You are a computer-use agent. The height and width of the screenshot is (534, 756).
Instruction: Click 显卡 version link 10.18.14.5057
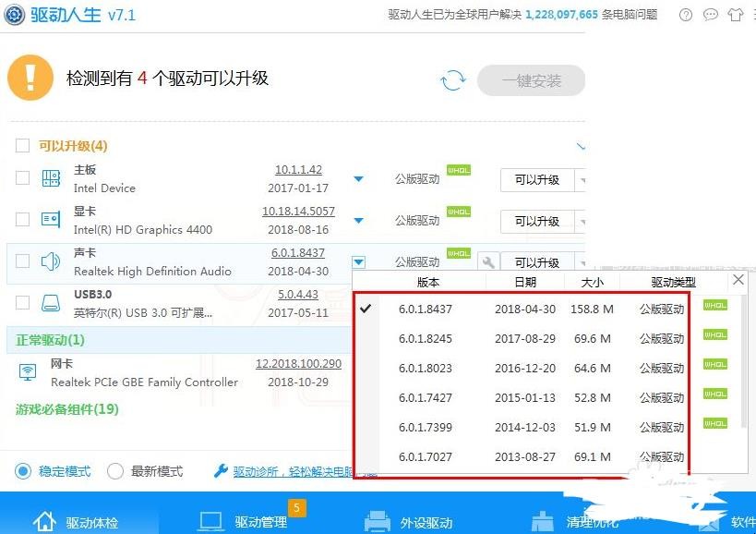pos(298,212)
